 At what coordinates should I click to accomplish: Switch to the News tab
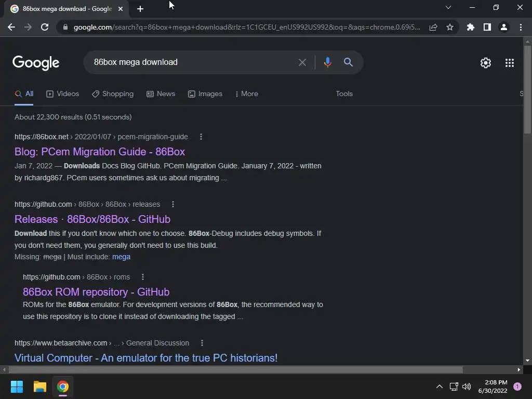click(x=161, y=94)
